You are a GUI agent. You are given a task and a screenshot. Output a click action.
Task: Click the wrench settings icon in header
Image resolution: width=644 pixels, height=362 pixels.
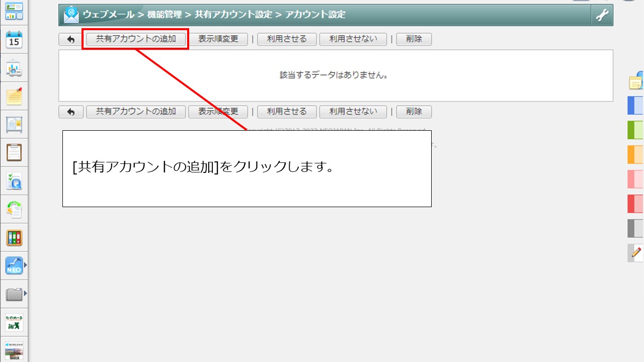click(x=602, y=15)
